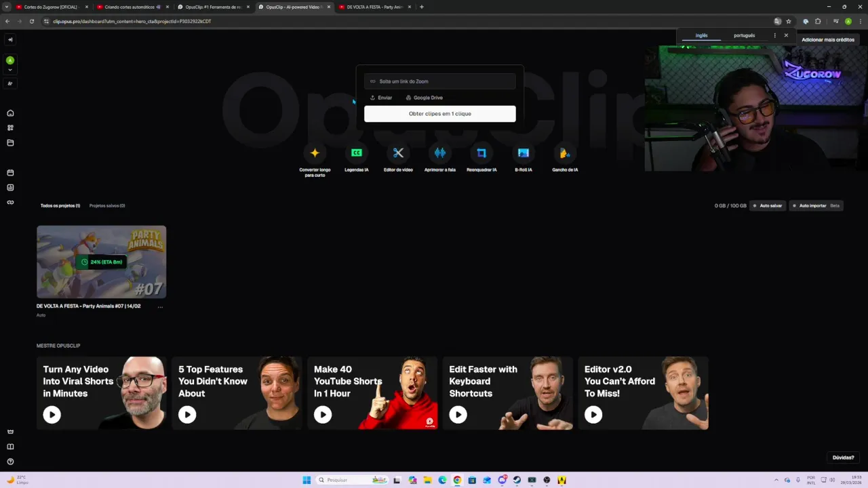This screenshot has width=868, height=488.
Task: Bookmark this page with the star icon
Action: pyautogui.click(x=789, y=21)
